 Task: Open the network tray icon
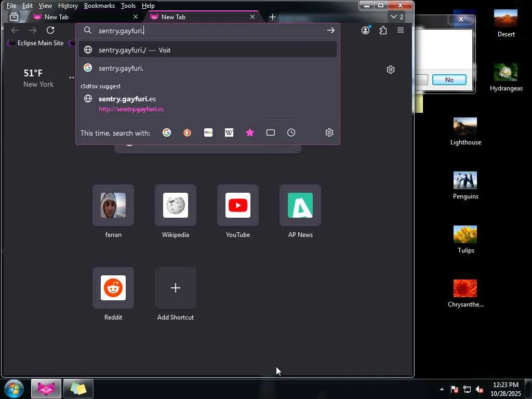(467, 389)
